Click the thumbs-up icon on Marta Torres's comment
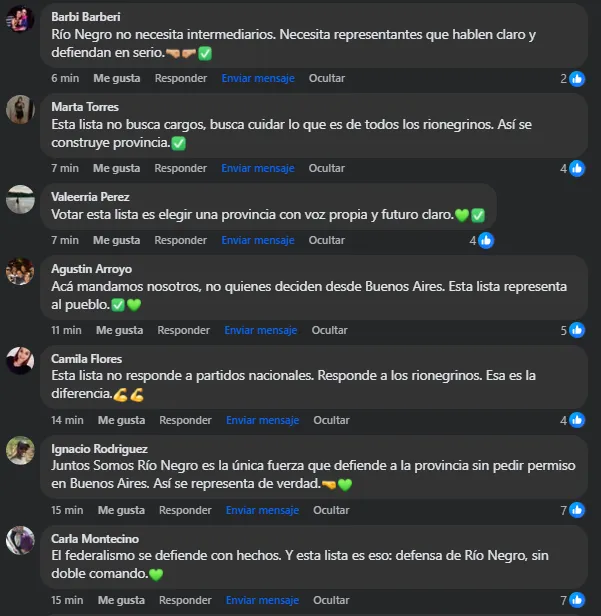The height and width of the screenshot is (616, 601). point(577,169)
